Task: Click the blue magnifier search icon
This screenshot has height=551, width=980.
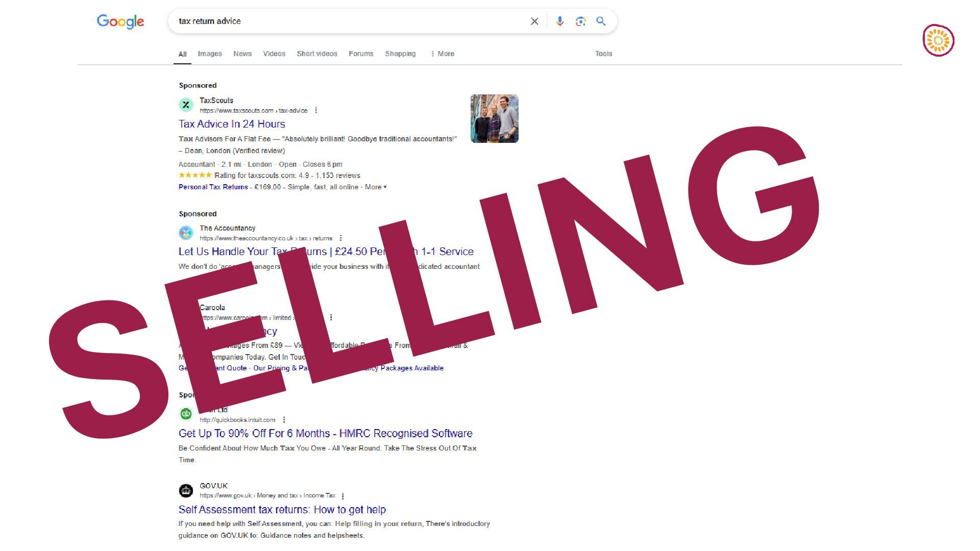Action: 601,21
